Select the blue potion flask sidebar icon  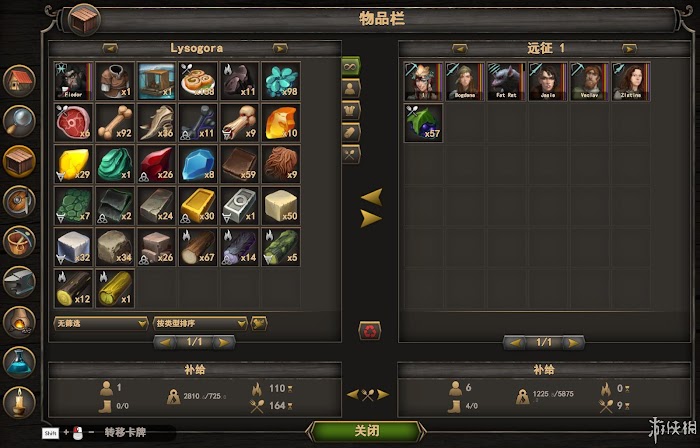click(x=19, y=362)
